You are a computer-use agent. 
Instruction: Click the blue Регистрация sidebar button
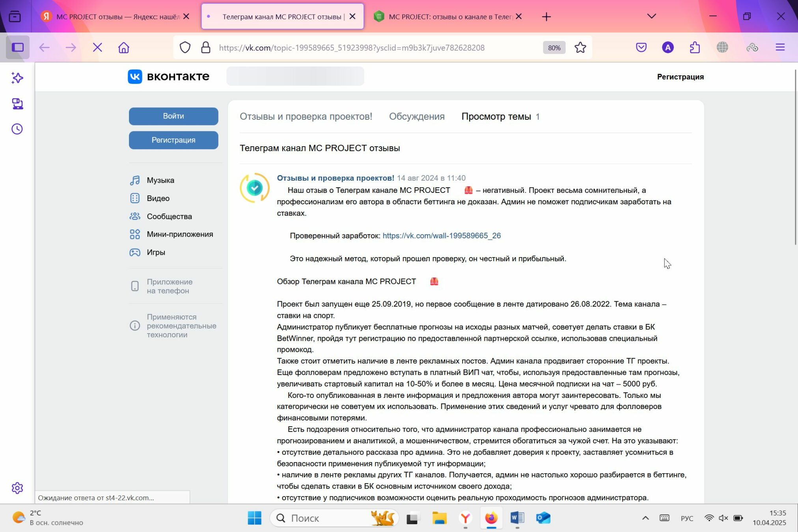(x=173, y=140)
